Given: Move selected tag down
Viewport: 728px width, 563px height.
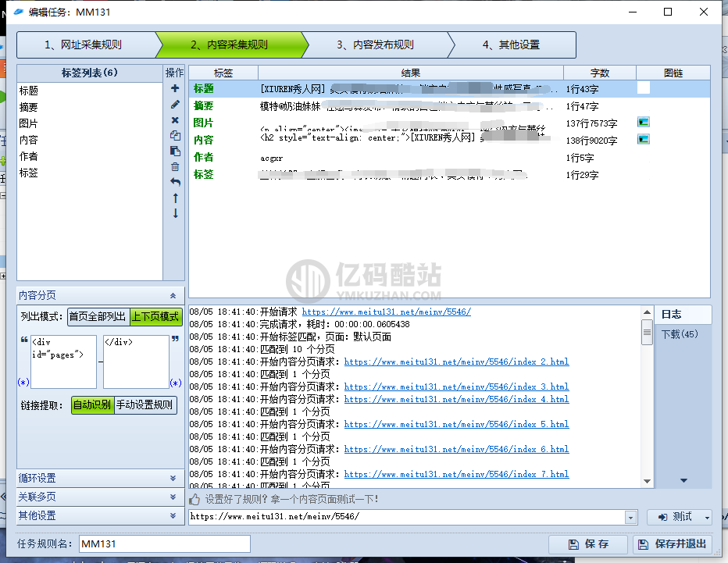Looking at the screenshot, I should (x=175, y=213).
